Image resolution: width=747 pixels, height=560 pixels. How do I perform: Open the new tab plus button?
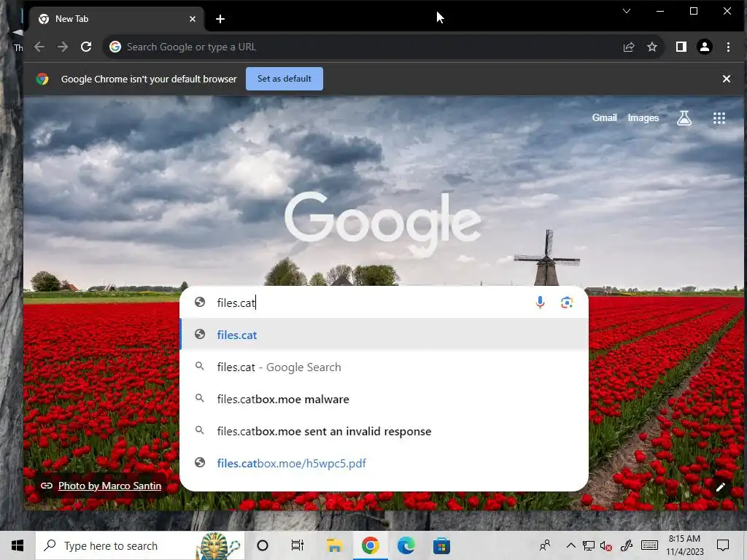click(220, 19)
